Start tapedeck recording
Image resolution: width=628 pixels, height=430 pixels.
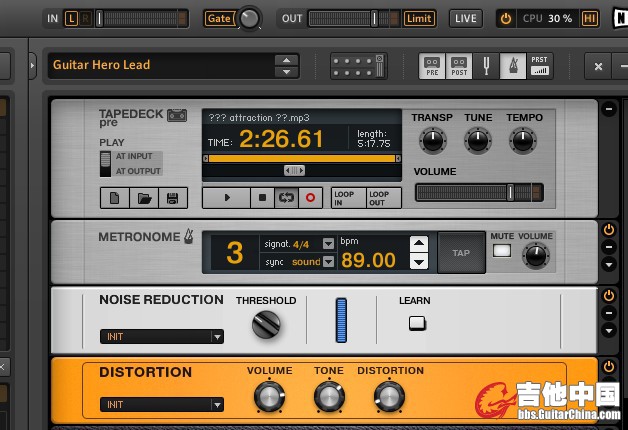(x=310, y=198)
